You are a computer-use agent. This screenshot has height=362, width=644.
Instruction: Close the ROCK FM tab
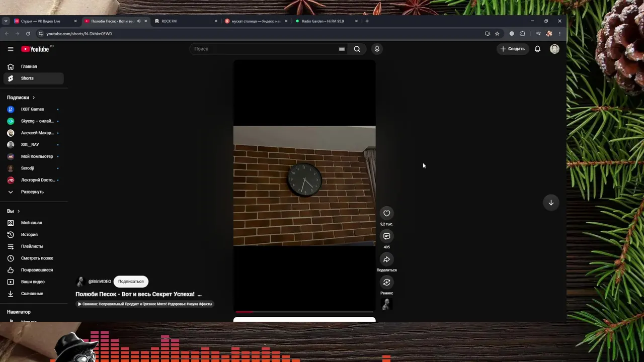tap(216, 21)
